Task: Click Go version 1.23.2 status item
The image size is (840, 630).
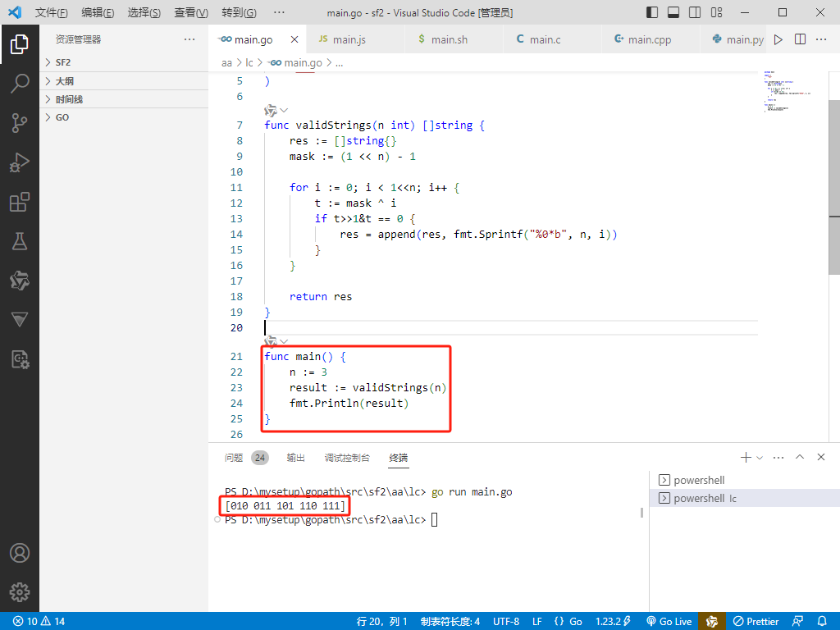Action: pyautogui.click(x=613, y=621)
